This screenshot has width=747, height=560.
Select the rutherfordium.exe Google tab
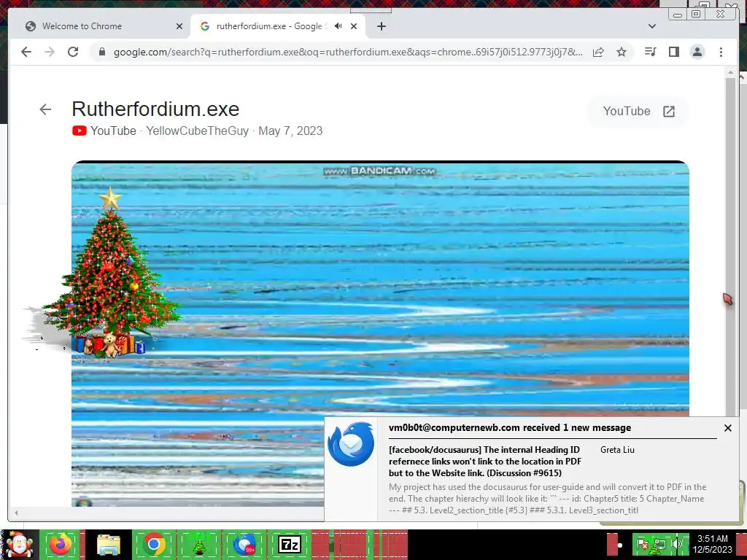coord(278,26)
